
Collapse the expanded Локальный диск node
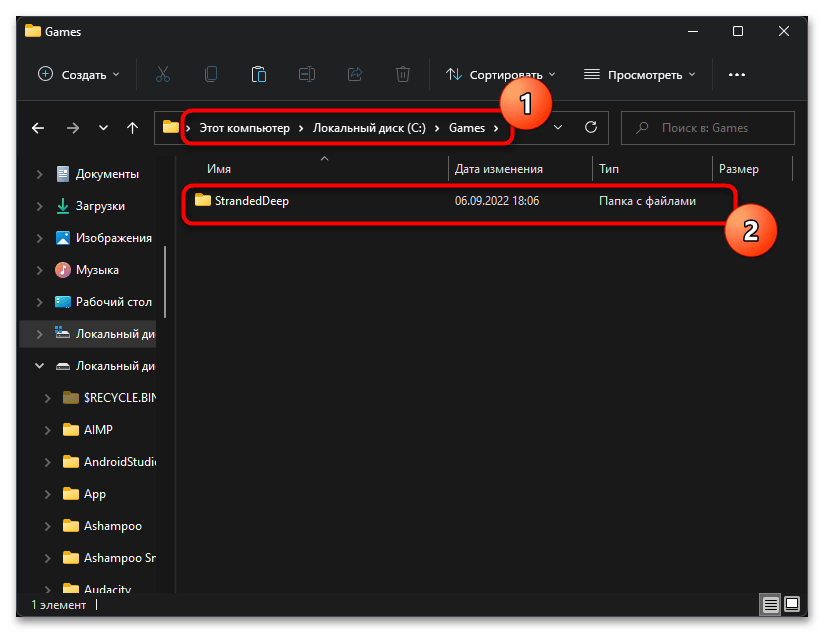(40, 366)
